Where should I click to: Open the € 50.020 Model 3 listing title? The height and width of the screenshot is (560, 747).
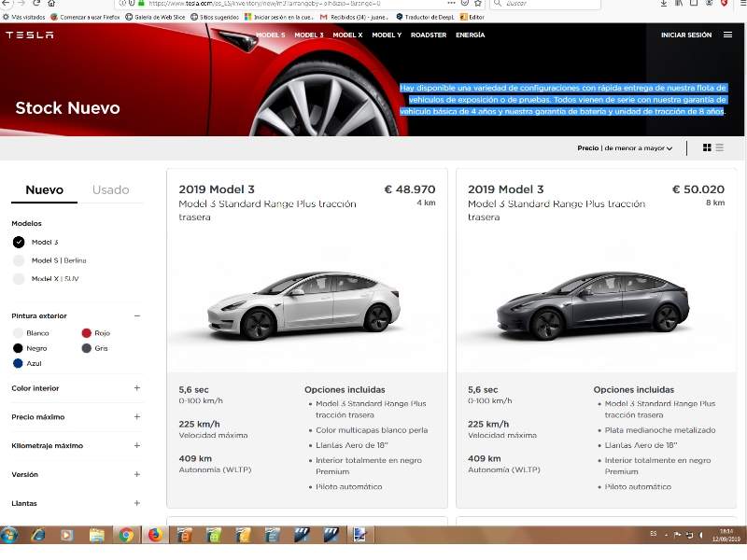[x=505, y=189]
